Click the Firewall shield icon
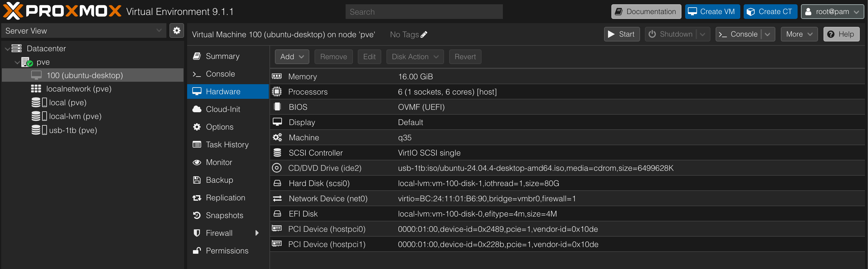Image resolution: width=868 pixels, height=269 pixels. [197, 233]
